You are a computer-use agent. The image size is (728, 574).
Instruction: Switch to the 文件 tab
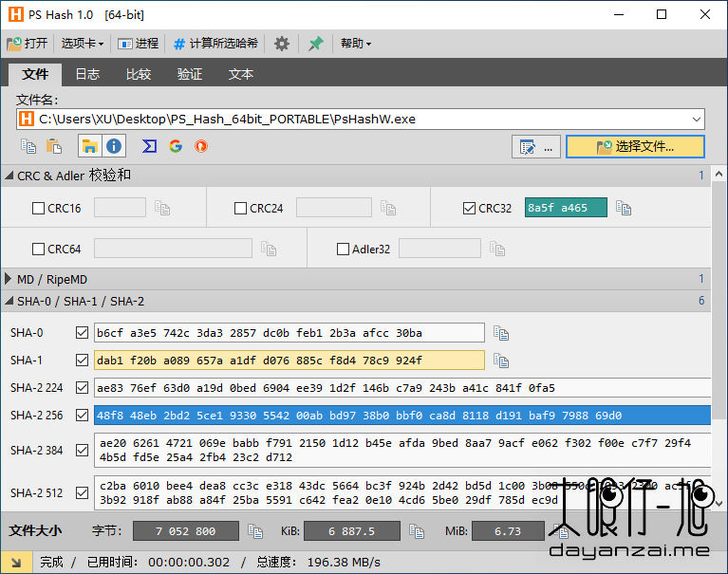coord(35,74)
